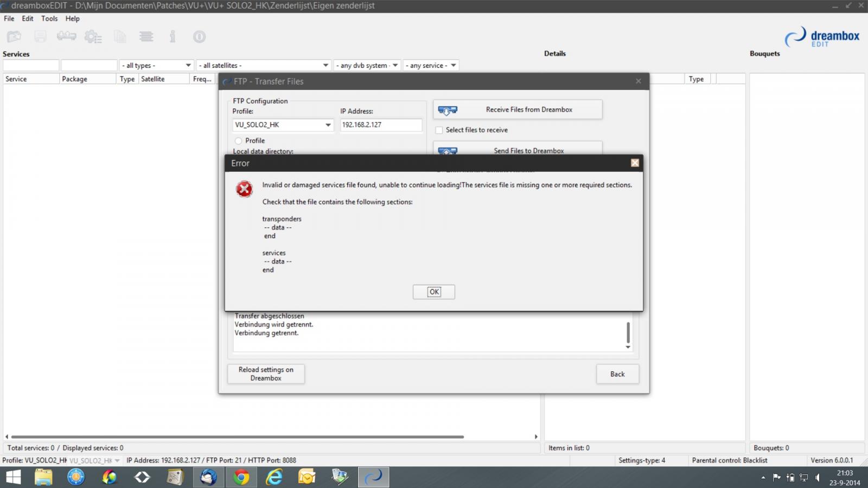The image size is (868, 488).
Task: Expand the any dvb system dropdown
Action: click(395, 65)
